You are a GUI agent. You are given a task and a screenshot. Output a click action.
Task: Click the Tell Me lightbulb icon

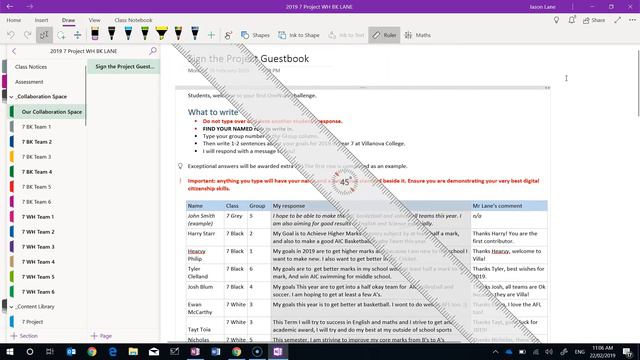(x=556, y=20)
